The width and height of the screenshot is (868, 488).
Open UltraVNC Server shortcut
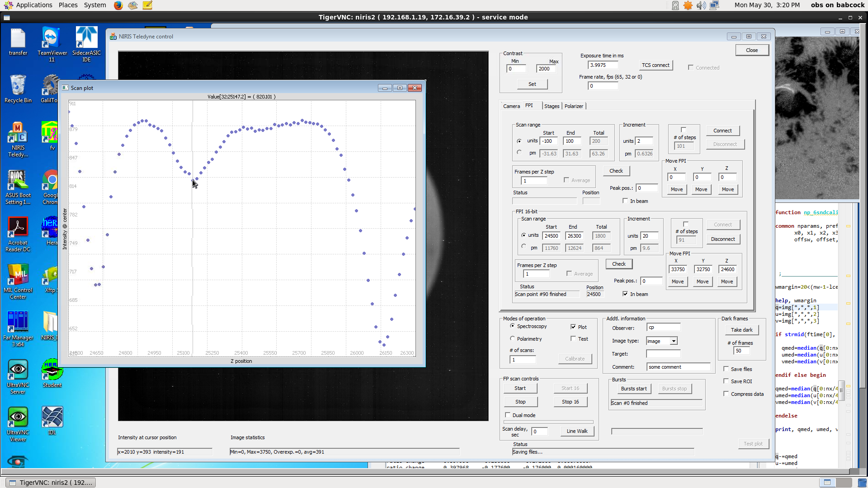(18, 377)
